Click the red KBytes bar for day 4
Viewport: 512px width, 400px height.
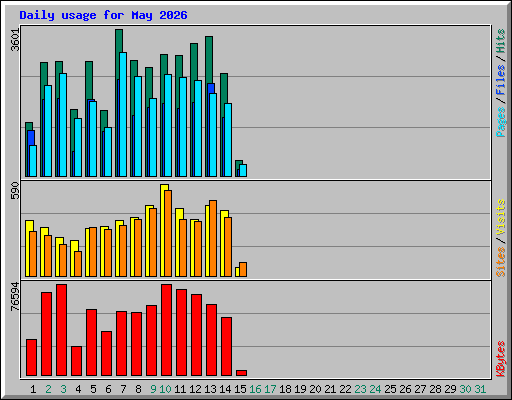click(x=76, y=361)
